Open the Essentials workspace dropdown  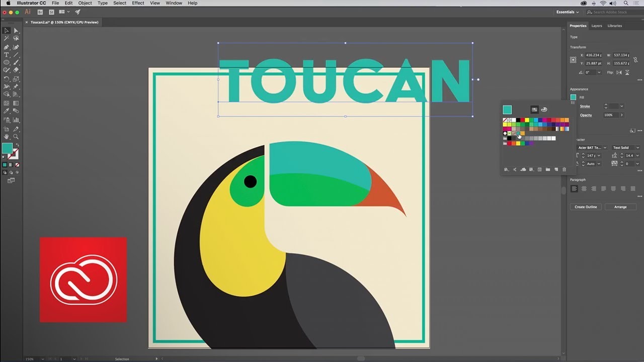(568, 12)
